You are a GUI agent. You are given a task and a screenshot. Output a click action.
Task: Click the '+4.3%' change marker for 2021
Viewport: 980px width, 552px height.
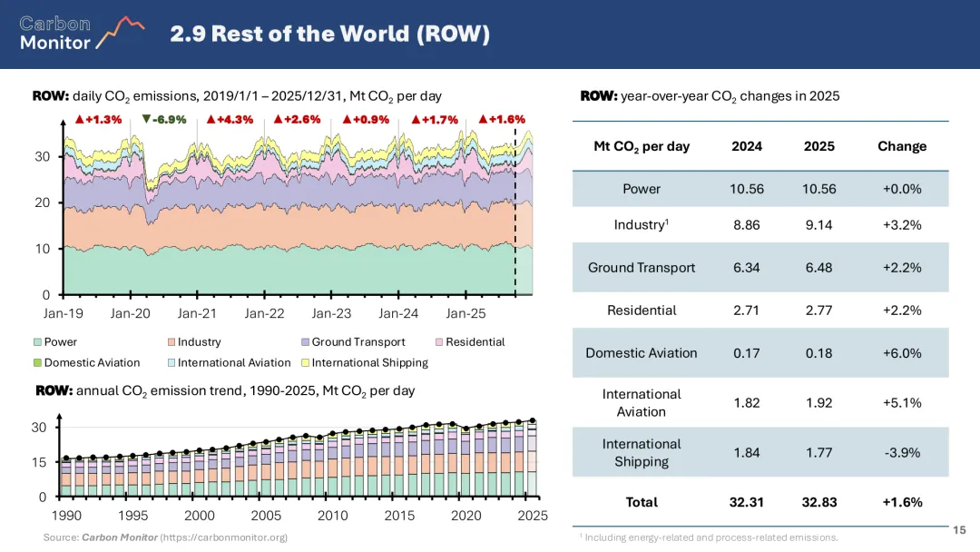(230, 120)
